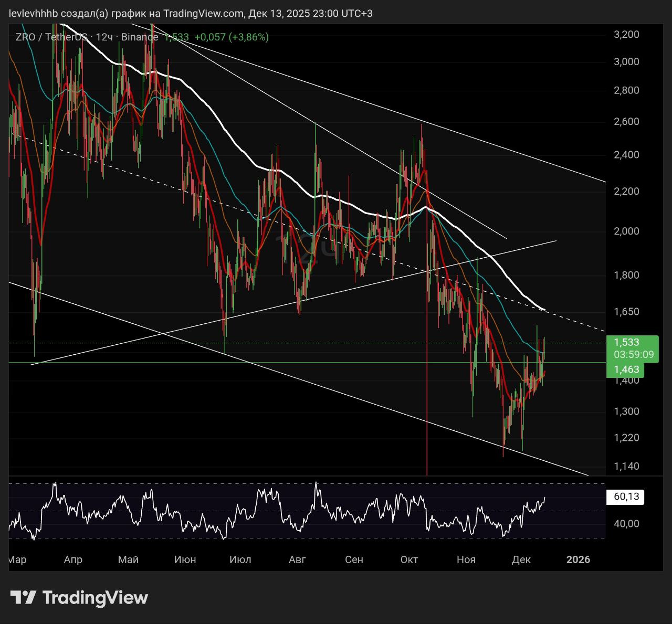
Task: Click the 12ч interval label
Action: [x=104, y=37]
